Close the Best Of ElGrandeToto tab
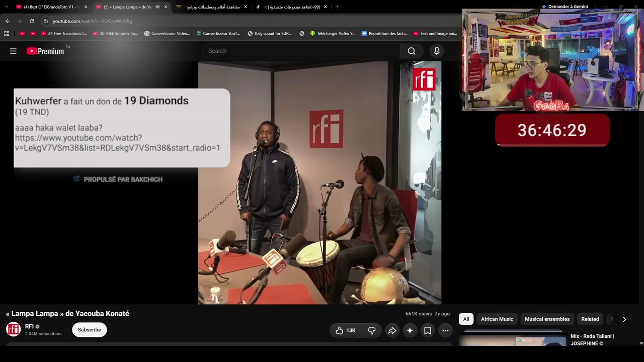 [86, 7]
